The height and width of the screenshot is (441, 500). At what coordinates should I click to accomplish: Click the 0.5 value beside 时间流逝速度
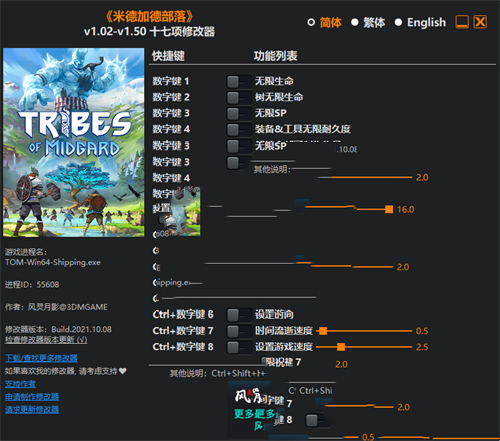(422, 331)
